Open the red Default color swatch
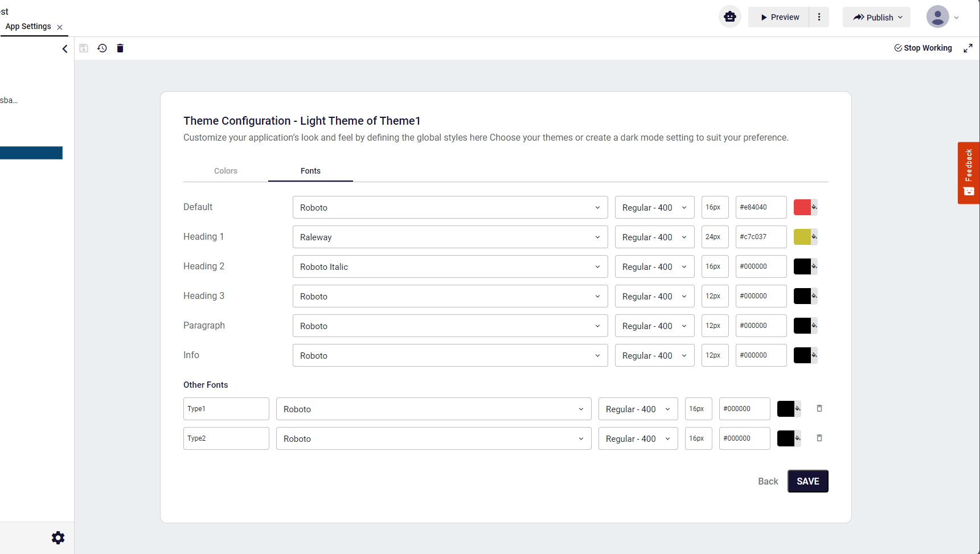 click(x=802, y=207)
